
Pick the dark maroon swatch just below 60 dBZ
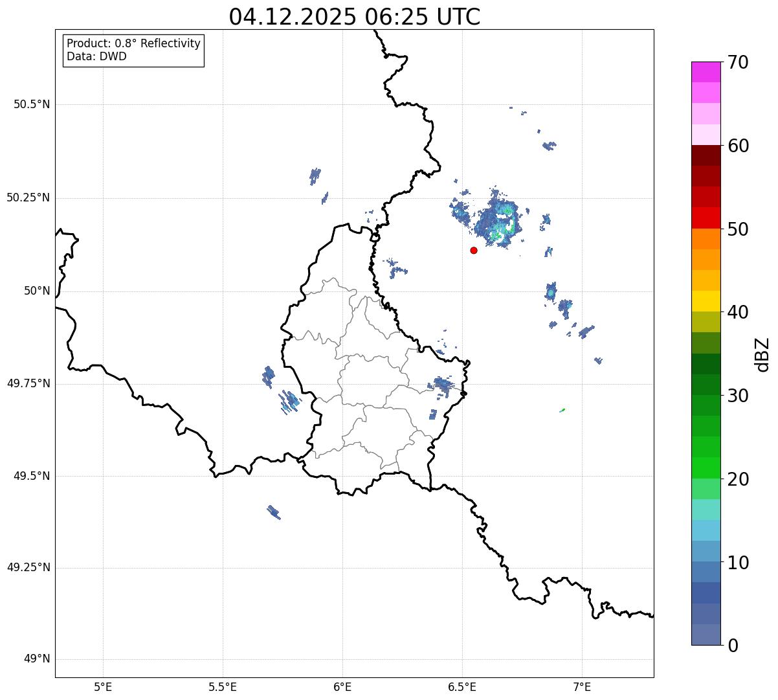(706, 155)
